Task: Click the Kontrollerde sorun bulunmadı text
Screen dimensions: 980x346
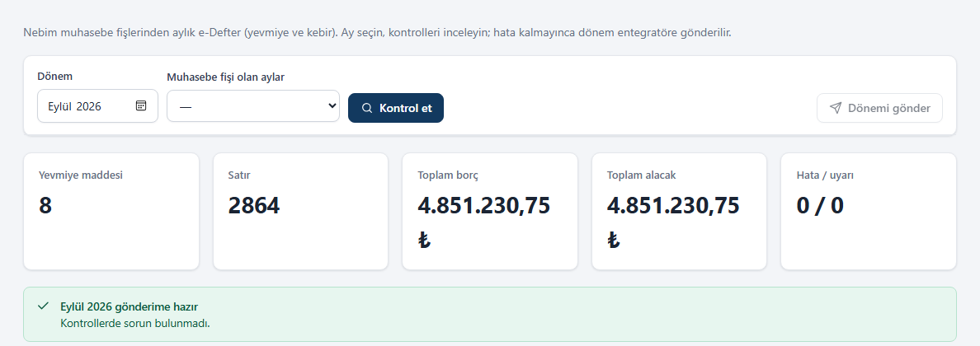Action: [135, 323]
